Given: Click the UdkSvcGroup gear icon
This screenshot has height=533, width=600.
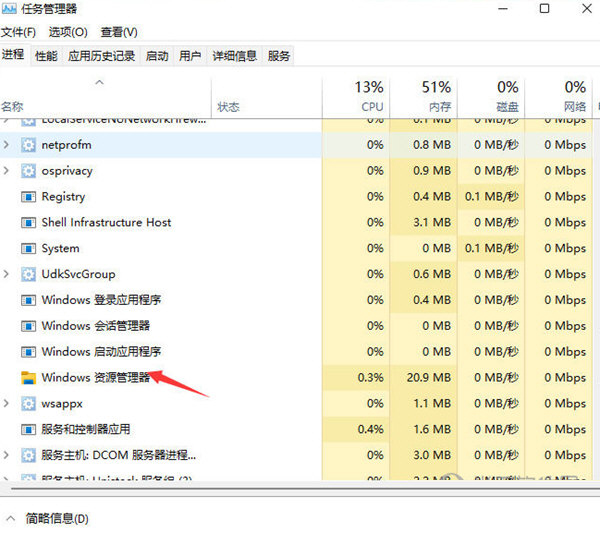Looking at the screenshot, I should [x=28, y=274].
